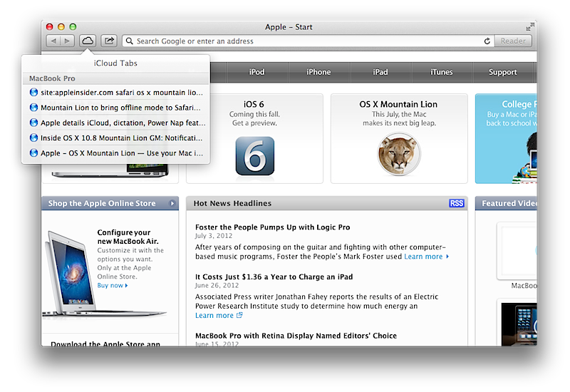Click the globe icon beside site:appleinsider.com tab

click(33, 93)
